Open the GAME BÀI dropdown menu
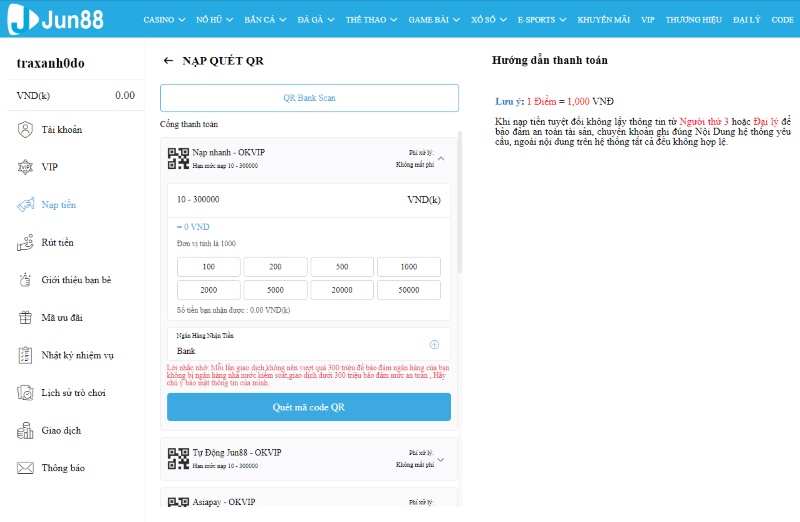 click(434, 19)
